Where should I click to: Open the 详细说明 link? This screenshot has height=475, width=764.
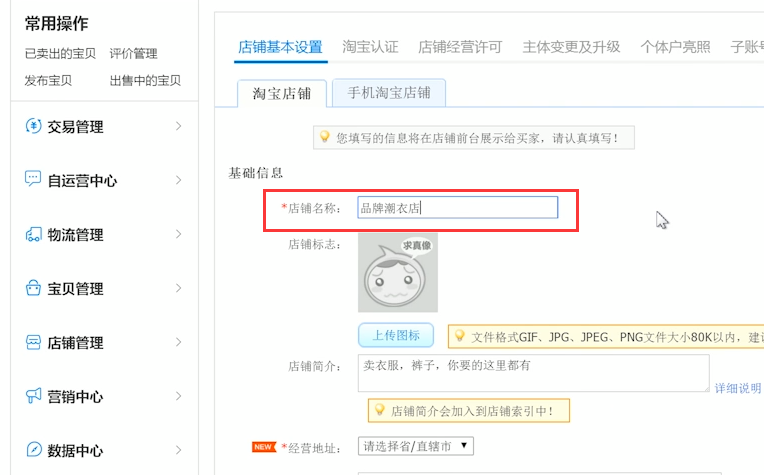(x=738, y=388)
